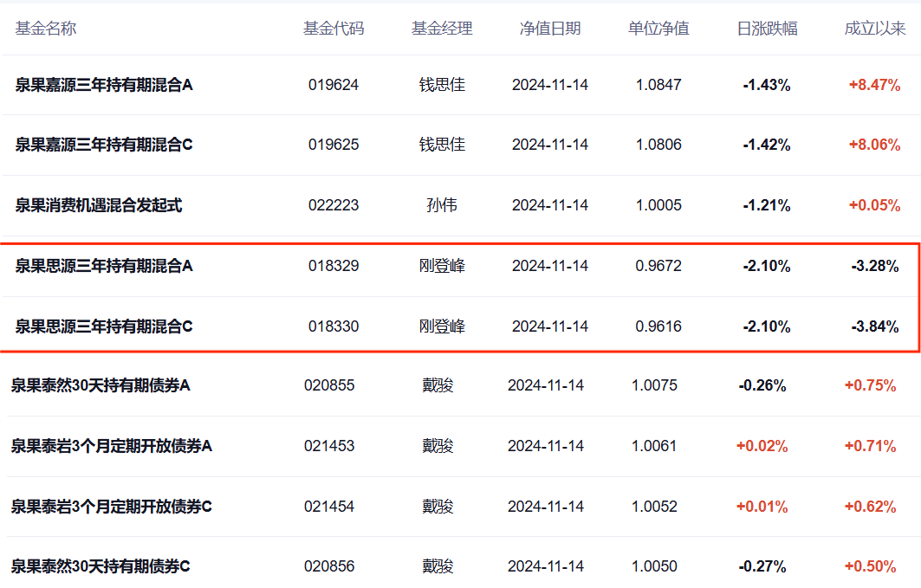
Task: Open fund 泉果思源三年持有期混合A
Action: [104, 266]
